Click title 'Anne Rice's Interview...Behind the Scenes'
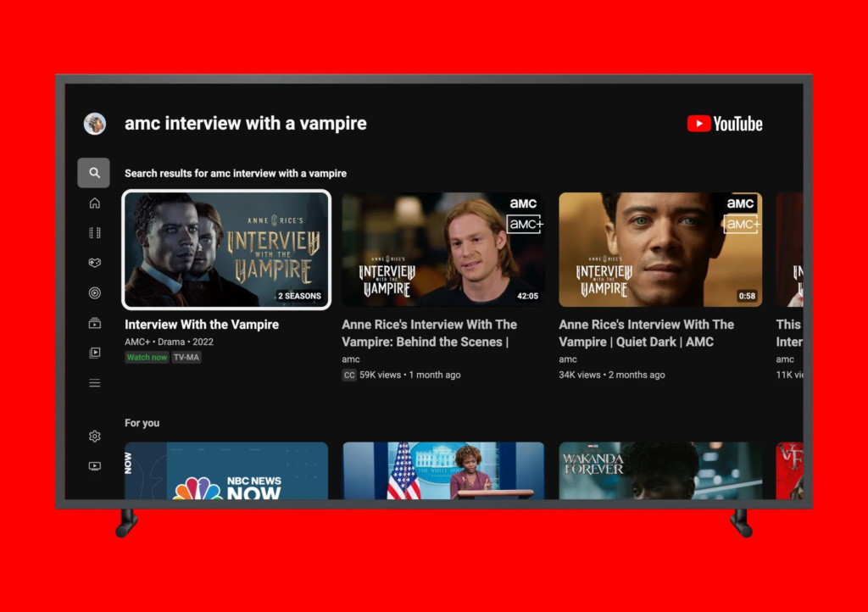The height and width of the screenshot is (612, 868). point(429,333)
